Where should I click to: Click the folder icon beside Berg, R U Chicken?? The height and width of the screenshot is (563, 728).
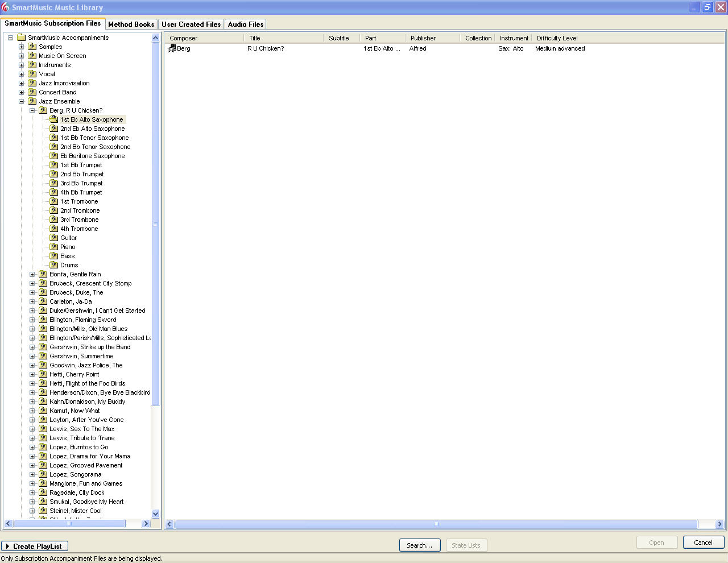43,110
